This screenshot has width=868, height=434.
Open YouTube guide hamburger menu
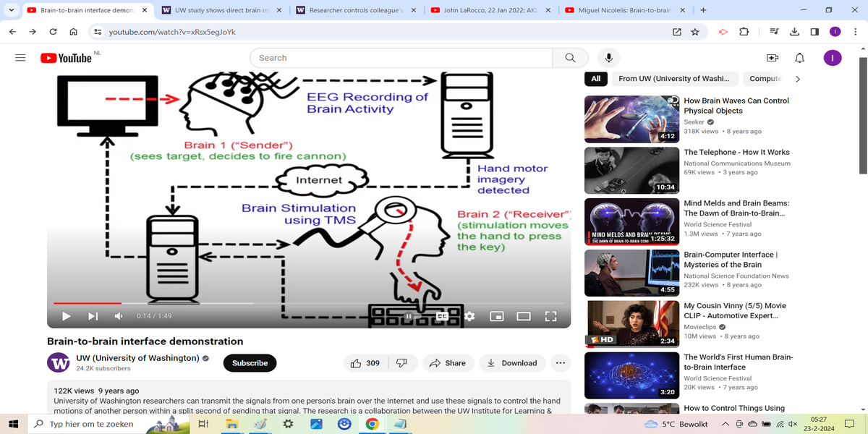point(21,58)
